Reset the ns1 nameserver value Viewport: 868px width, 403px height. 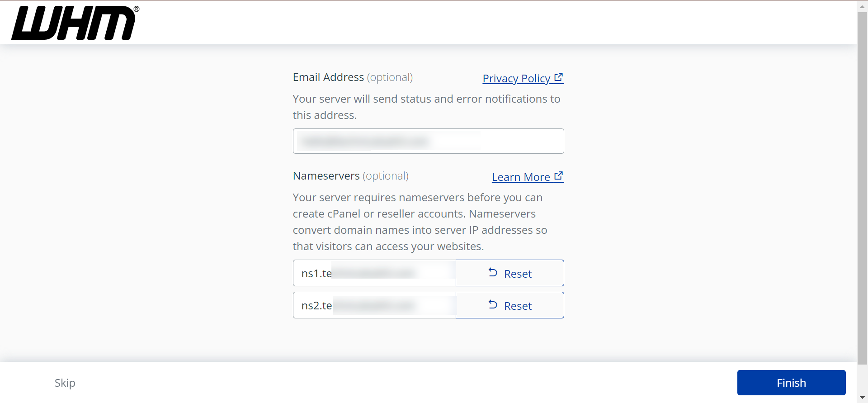click(x=509, y=273)
